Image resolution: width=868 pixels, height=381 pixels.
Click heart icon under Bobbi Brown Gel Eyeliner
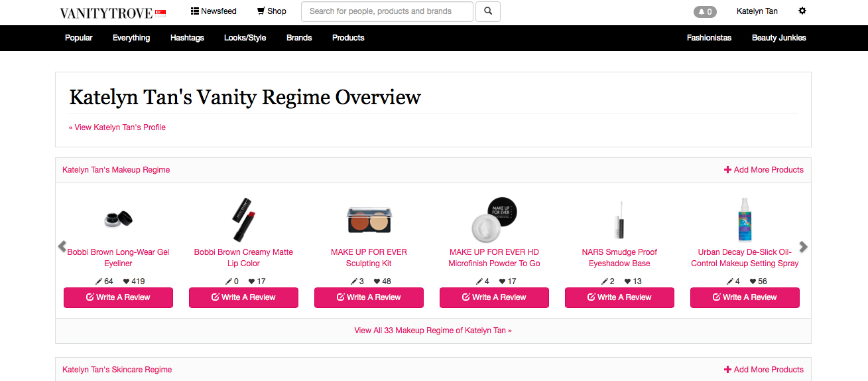(126, 281)
